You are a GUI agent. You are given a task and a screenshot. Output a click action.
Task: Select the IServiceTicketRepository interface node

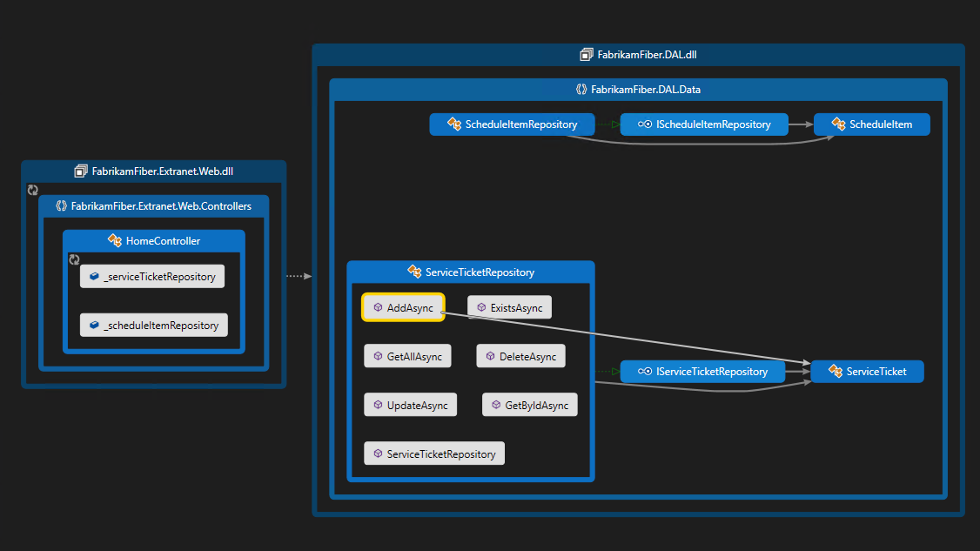click(x=702, y=372)
